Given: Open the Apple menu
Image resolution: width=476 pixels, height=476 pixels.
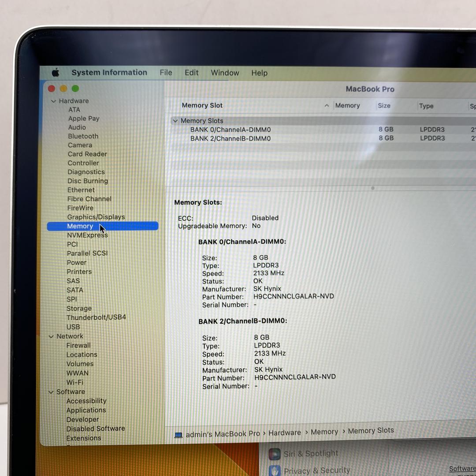Looking at the screenshot, I should point(56,73).
